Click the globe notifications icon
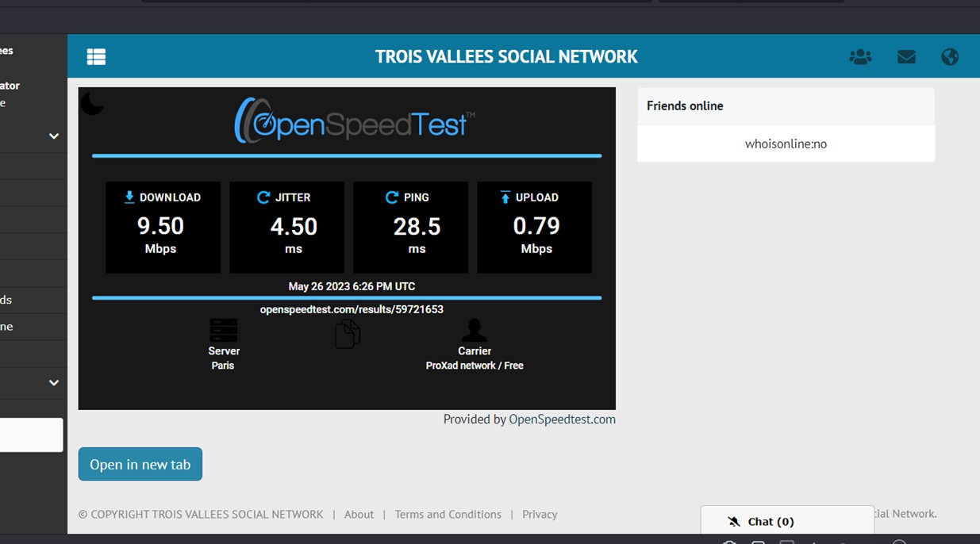Image resolution: width=980 pixels, height=544 pixels. (x=950, y=56)
